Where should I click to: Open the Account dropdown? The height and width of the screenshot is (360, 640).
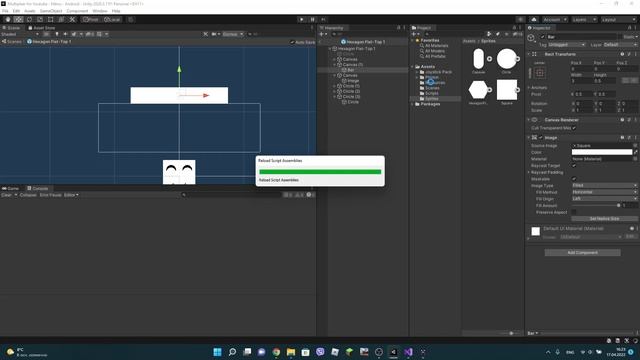554,20
